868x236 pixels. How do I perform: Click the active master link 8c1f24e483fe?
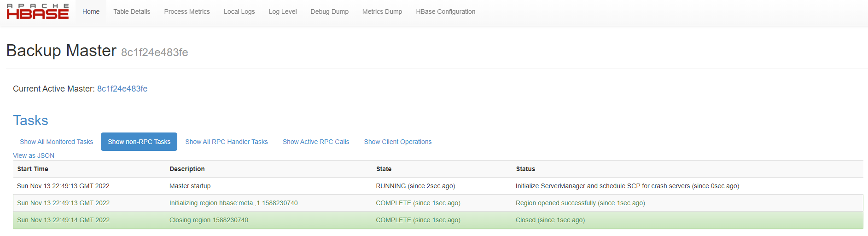[122, 89]
